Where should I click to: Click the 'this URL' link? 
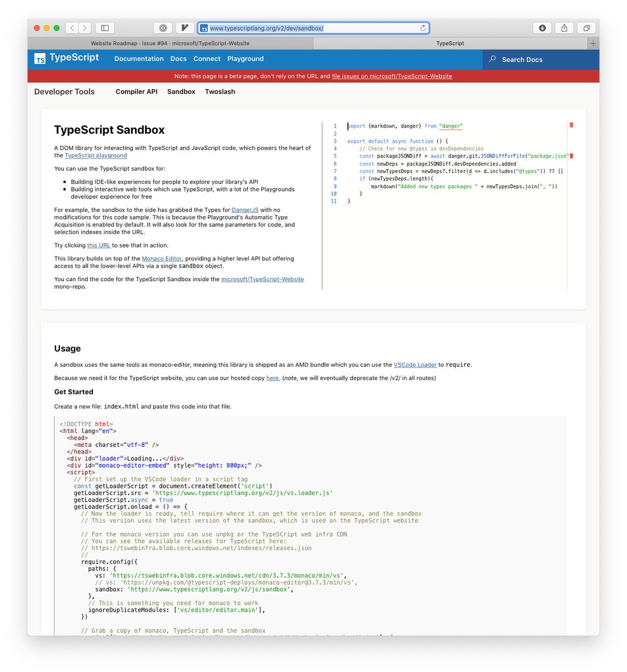pos(99,245)
